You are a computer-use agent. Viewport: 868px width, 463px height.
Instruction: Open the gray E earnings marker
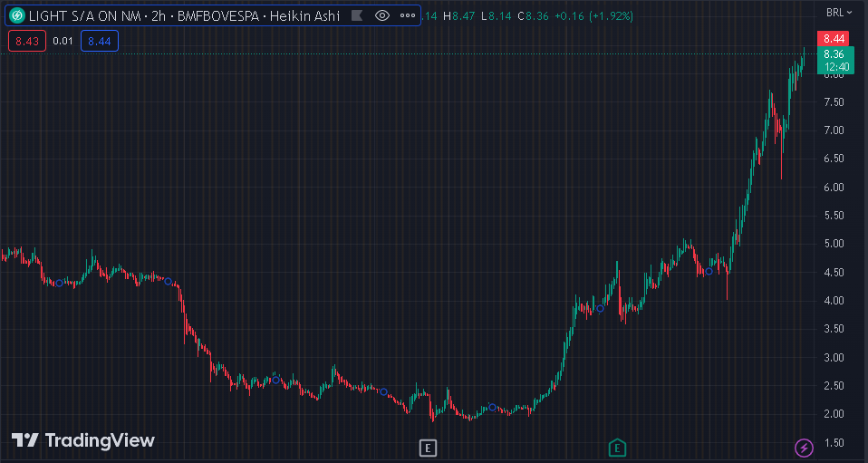(x=429, y=447)
